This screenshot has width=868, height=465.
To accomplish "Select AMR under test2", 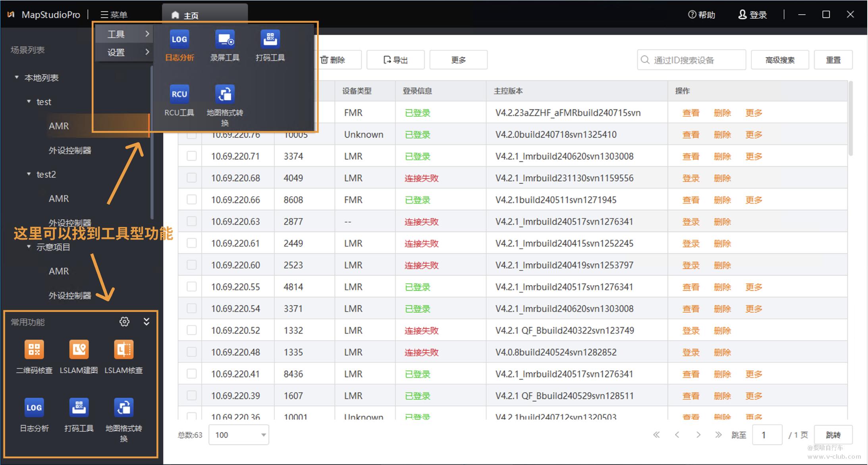I will [x=59, y=198].
